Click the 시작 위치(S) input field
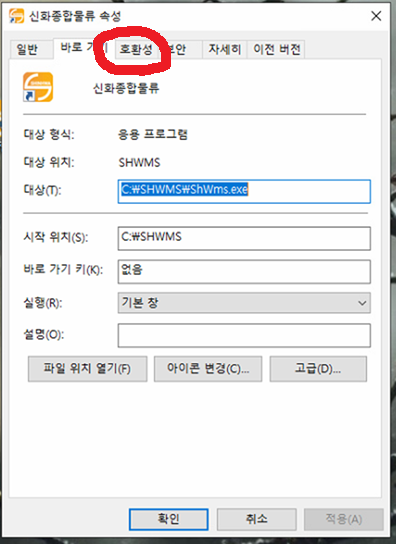396x544 pixels. (x=244, y=238)
